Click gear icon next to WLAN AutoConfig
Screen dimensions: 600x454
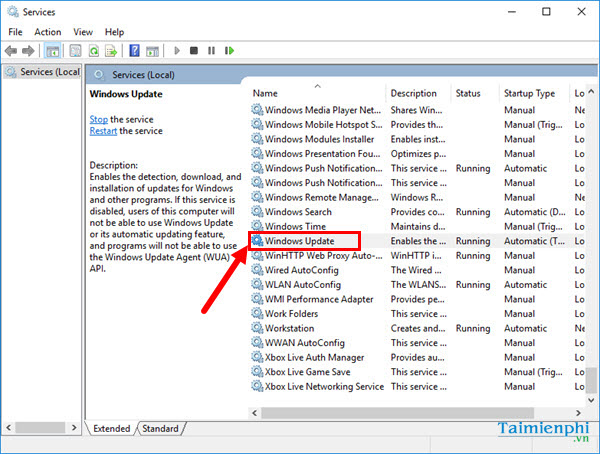[257, 284]
